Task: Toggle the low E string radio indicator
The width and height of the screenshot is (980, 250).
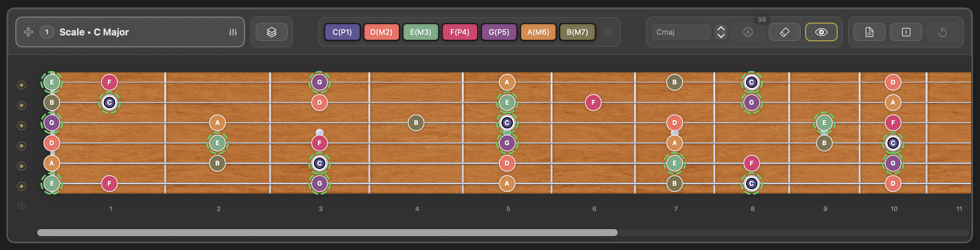Action: point(21,186)
